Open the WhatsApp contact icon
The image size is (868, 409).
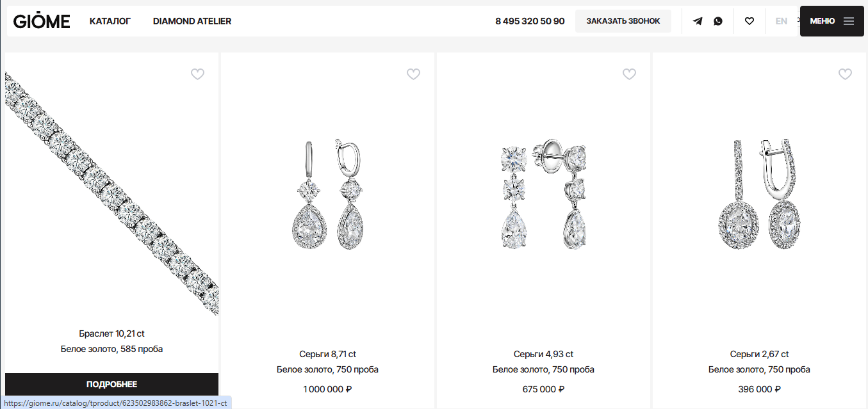(718, 21)
